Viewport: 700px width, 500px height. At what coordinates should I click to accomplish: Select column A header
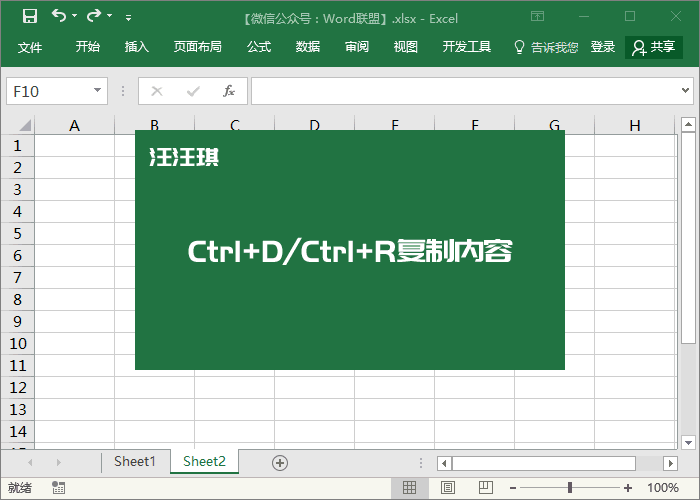[75, 125]
